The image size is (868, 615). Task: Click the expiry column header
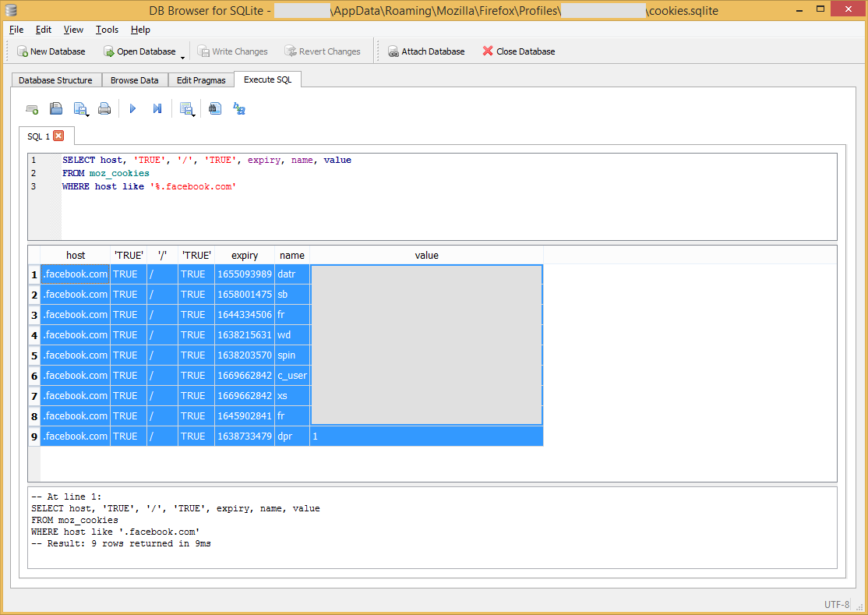tap(245, 255)
